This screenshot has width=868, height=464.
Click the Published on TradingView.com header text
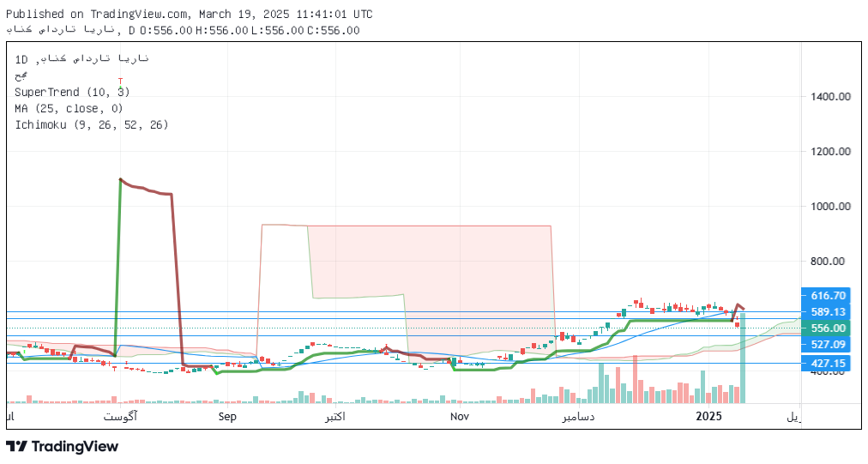click(x=189, y=14)
